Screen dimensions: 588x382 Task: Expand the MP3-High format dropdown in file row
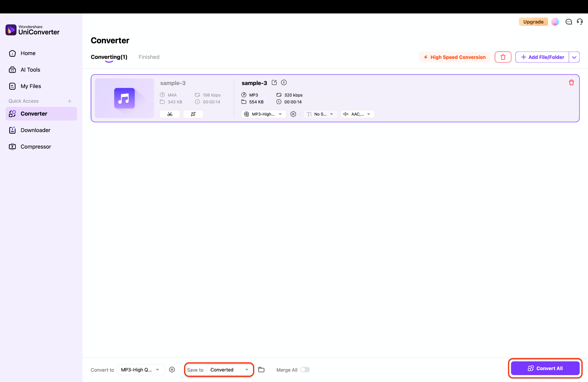tap(264, 114)
